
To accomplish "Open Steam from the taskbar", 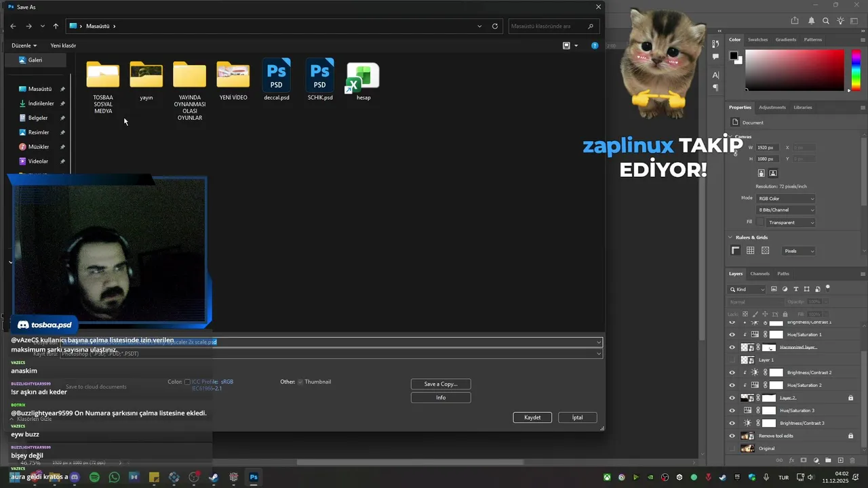I will tap(214, 477).
